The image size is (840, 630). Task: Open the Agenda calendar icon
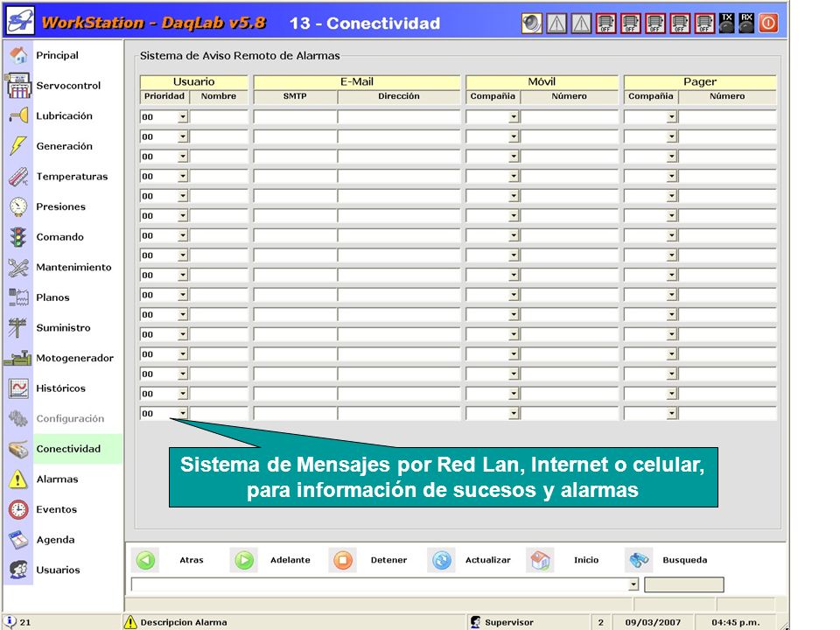[x=18, y=540]
